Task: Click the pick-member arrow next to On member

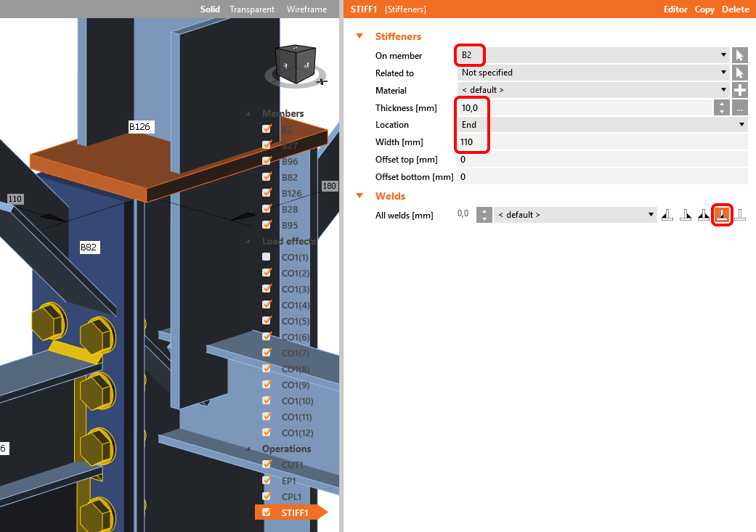Action: point(739,55)
